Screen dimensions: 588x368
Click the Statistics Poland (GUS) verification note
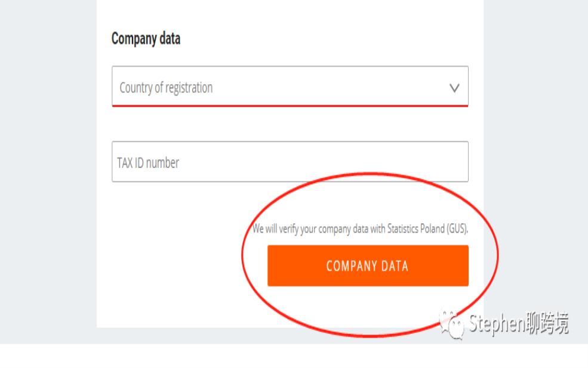point(360,228)
